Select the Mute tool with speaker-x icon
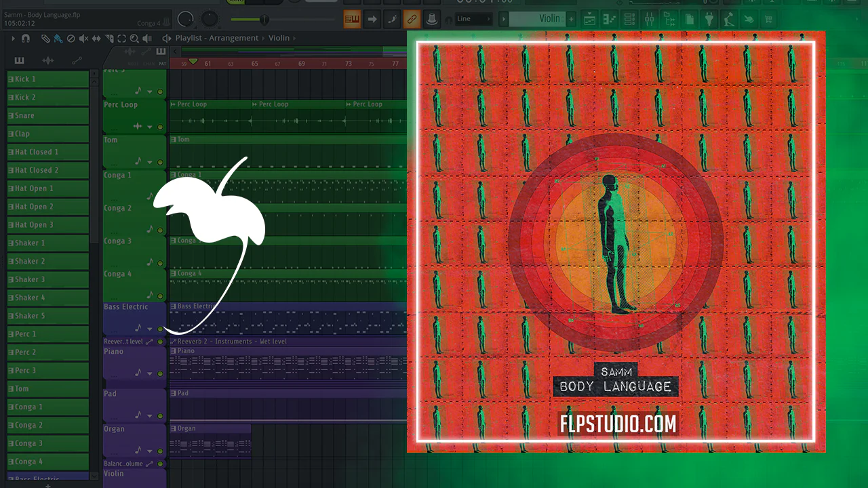The height and width of the screenshot is (488, 868). coord(84,39)
